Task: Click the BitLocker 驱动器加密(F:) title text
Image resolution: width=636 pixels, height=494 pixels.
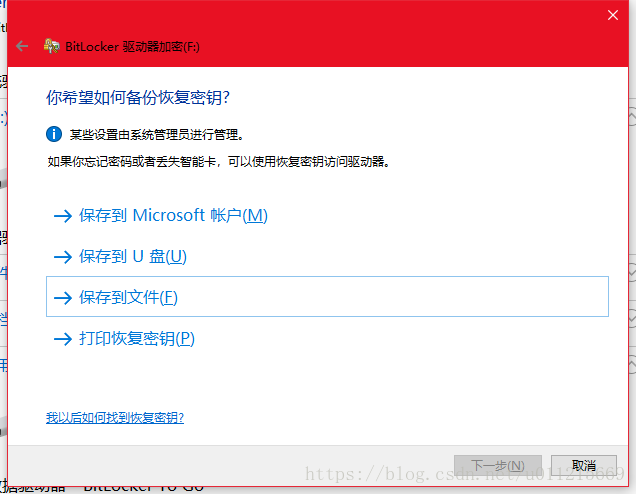Action: click(x=132, y=47)
